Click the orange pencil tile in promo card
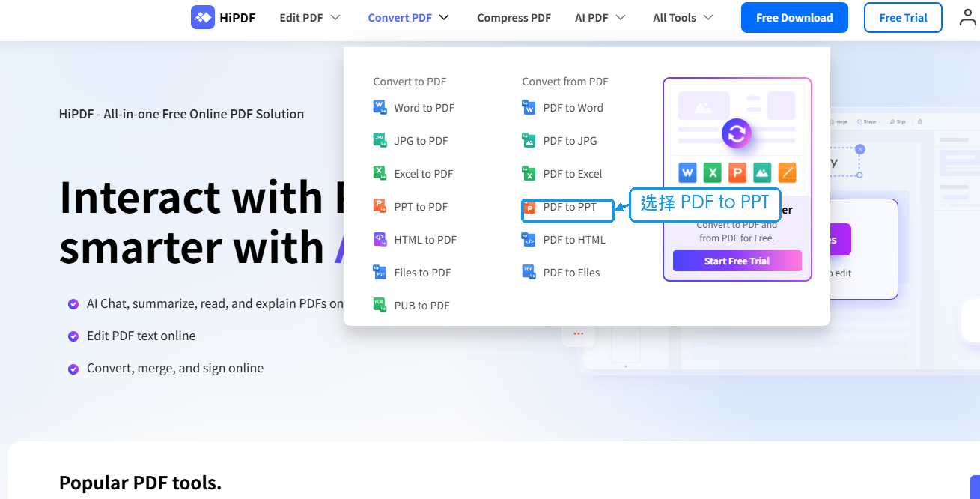This screenshot has height=499, width=980. 788,173
